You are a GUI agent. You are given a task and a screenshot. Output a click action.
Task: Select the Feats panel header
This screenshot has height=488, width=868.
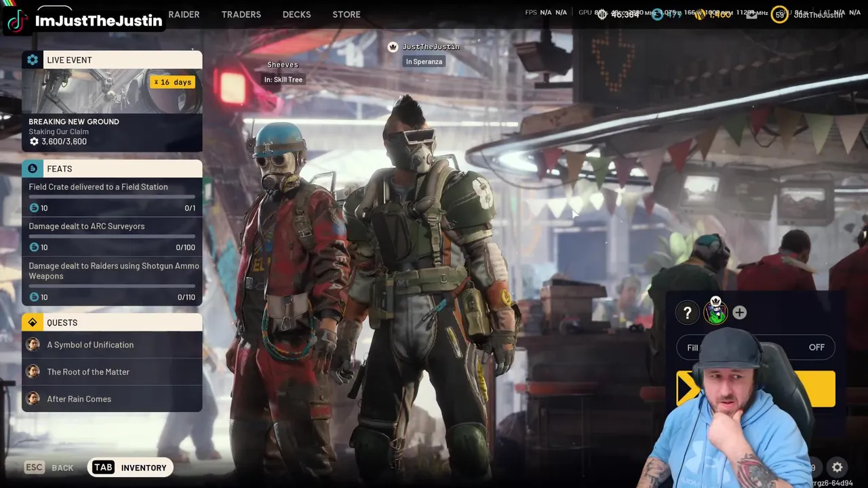(x=112, y=169)
